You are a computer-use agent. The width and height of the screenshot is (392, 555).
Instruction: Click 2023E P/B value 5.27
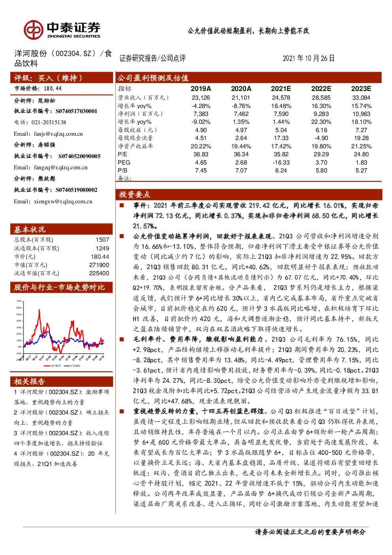pyautogui.click(x=361, y=170)
